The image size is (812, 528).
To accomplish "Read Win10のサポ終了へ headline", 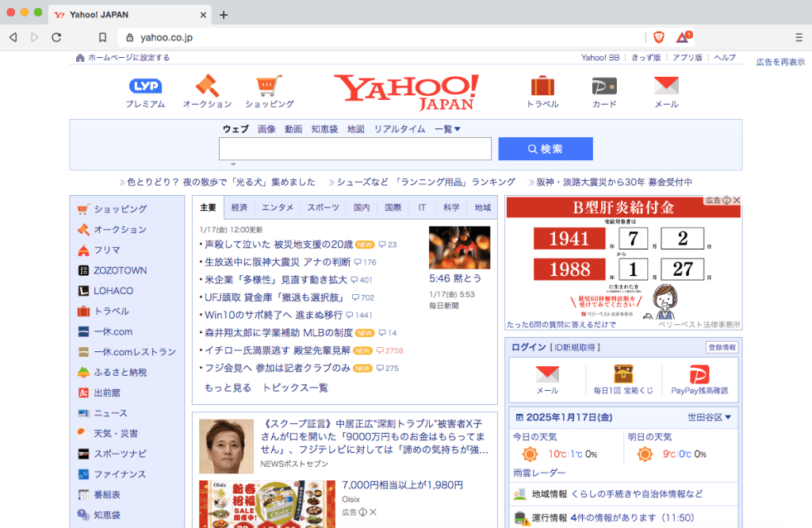I will pos(274,315).
